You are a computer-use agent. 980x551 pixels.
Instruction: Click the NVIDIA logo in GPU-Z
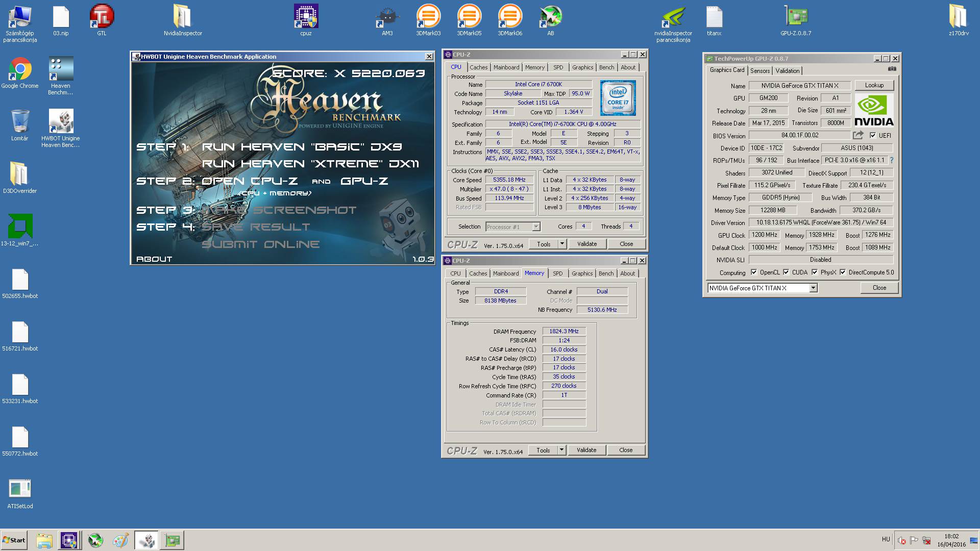874,110
